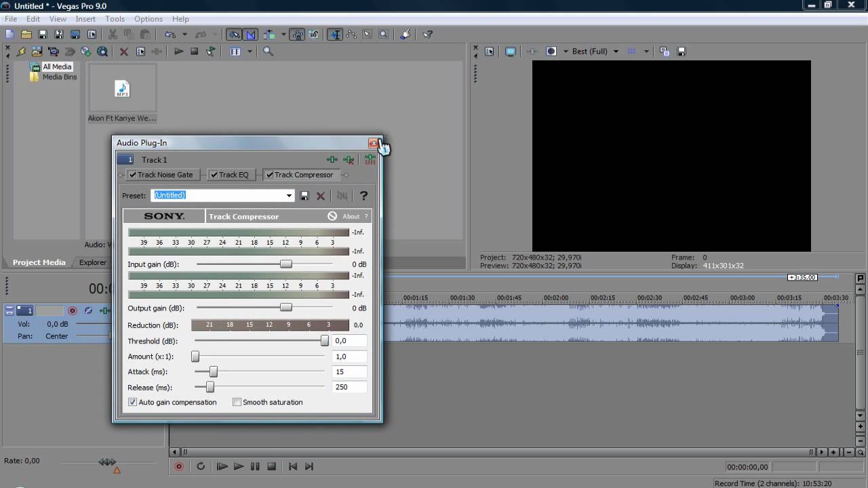The image size is (868, 488).
Task: Enable snapping in main toolbar
Action: 234,34
